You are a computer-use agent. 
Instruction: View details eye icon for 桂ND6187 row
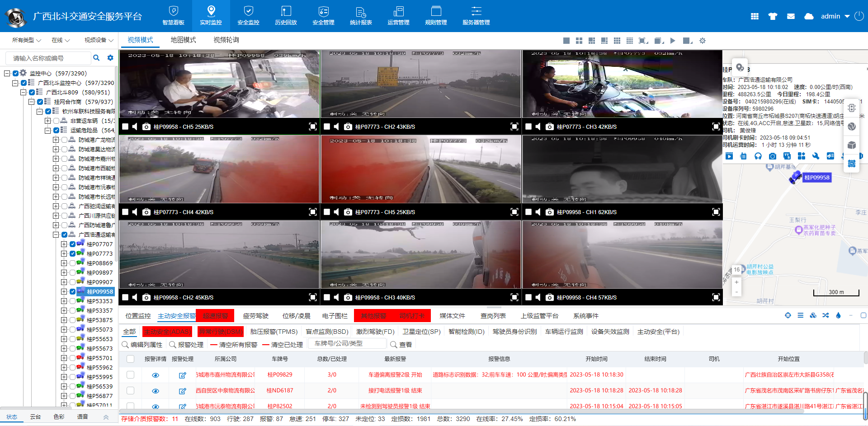(156, 391)
